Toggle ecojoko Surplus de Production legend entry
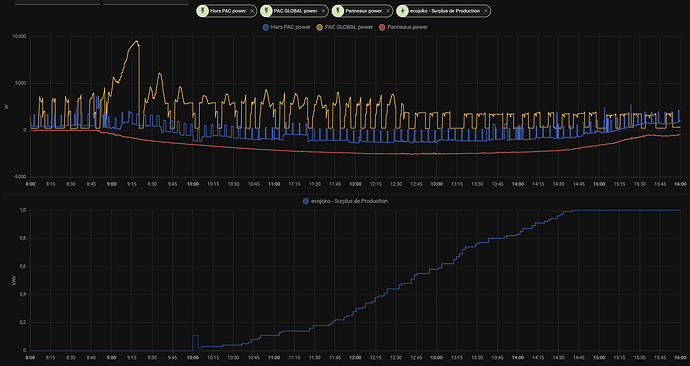 pos(345,201)
